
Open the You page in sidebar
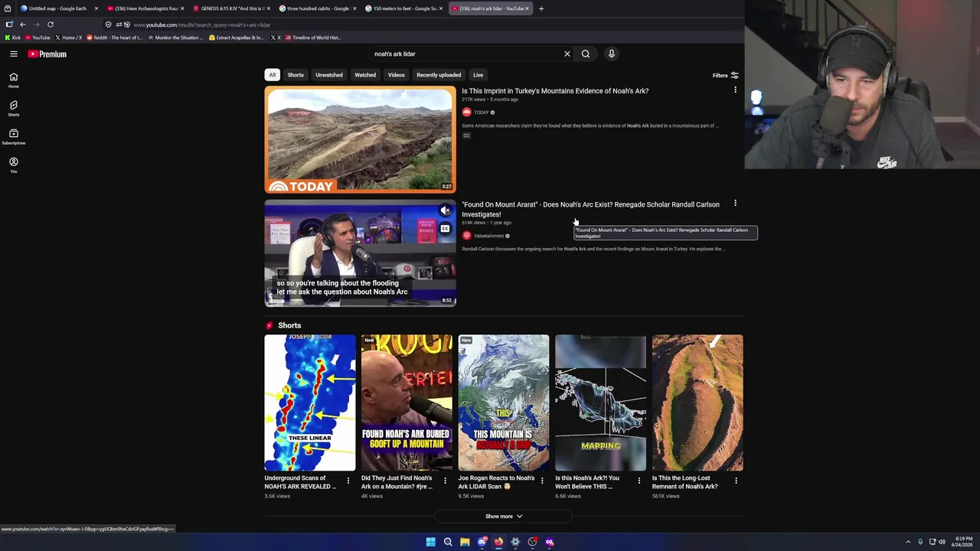[14, 165]
